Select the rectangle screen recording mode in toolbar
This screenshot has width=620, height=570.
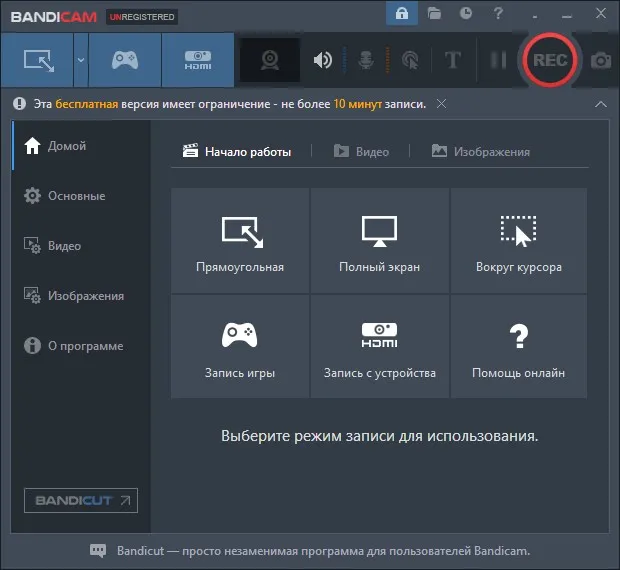[37, 60]
